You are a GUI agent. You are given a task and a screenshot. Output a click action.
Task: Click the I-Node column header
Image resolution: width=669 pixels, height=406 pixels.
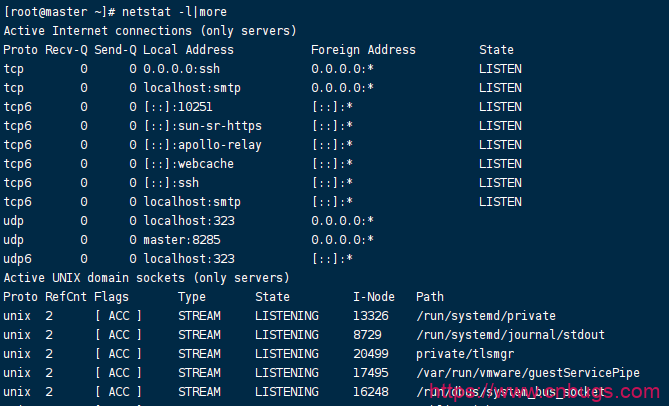(374, 296)
